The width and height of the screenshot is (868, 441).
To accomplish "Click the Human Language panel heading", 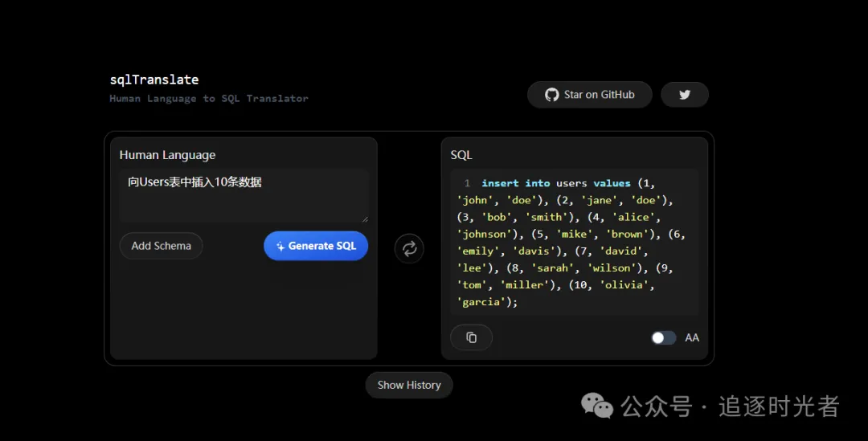I will pos(167,155).
